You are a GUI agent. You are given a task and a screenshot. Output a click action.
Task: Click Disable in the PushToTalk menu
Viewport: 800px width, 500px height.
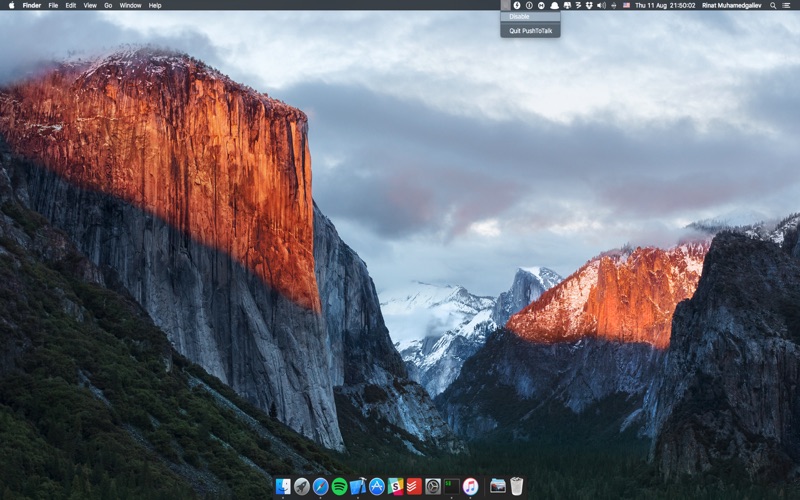coord(520,17)
